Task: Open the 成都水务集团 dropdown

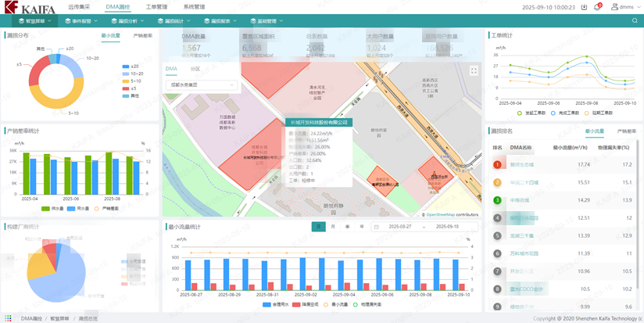Action: 202,85
